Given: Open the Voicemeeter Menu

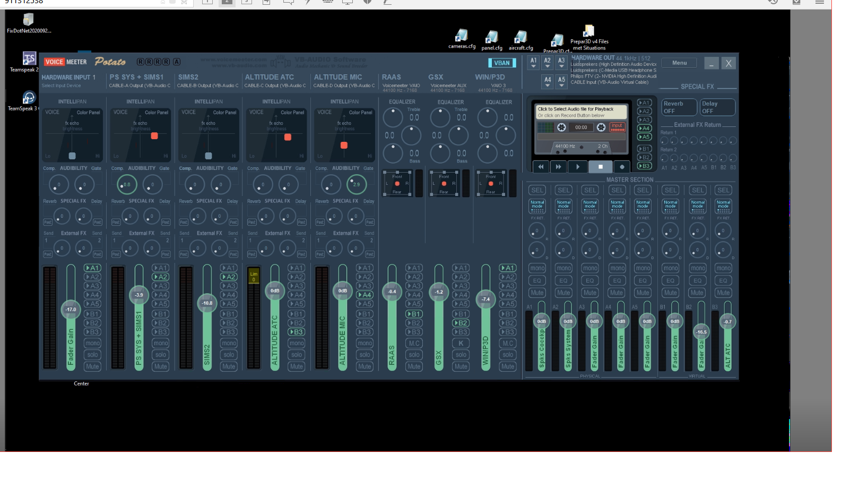Looking at the screenshot, I should [x=679, y=63].
